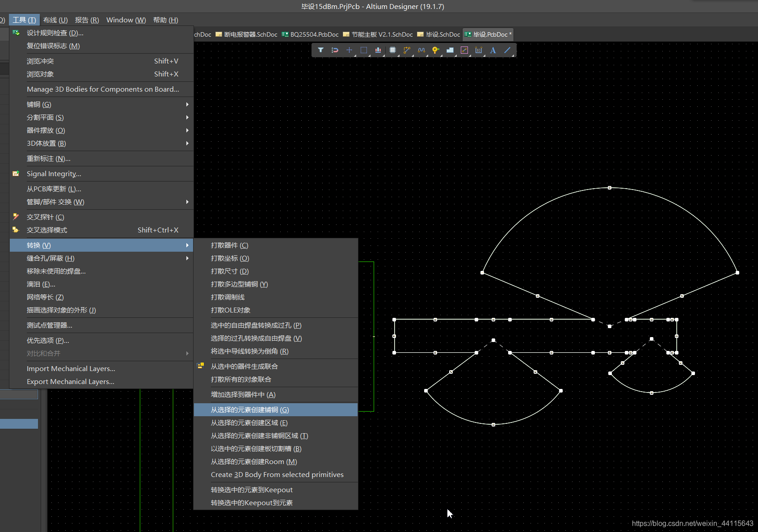Switch to 断电报警器.SchDoc tab
The width and height of the screenshot is (758, 532).
[x=246, y=34]
